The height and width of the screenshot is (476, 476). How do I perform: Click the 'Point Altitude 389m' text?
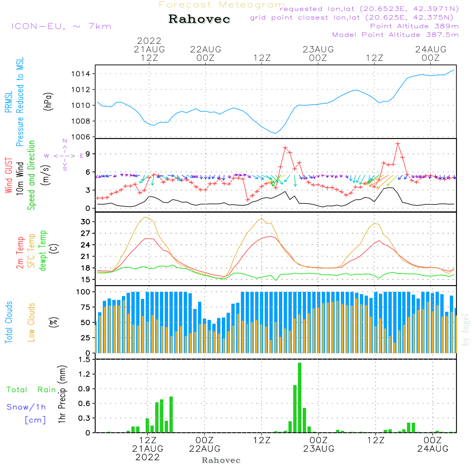tap(415, 26)
